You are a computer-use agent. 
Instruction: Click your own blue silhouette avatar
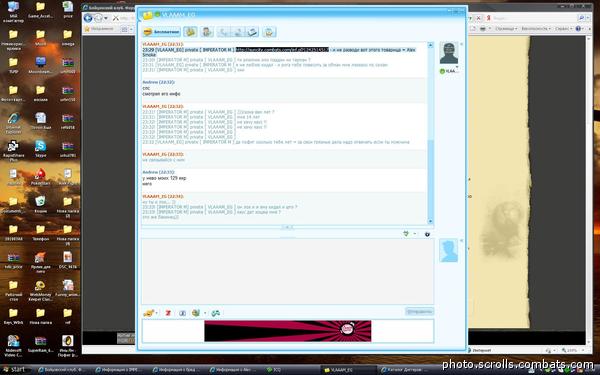[x=448, y=251]
